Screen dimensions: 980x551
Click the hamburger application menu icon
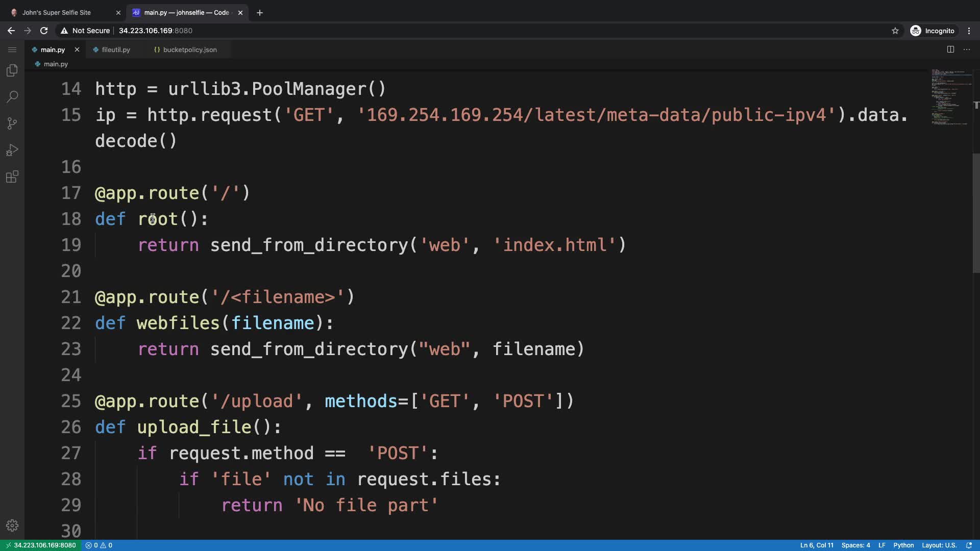coord(12,49)
